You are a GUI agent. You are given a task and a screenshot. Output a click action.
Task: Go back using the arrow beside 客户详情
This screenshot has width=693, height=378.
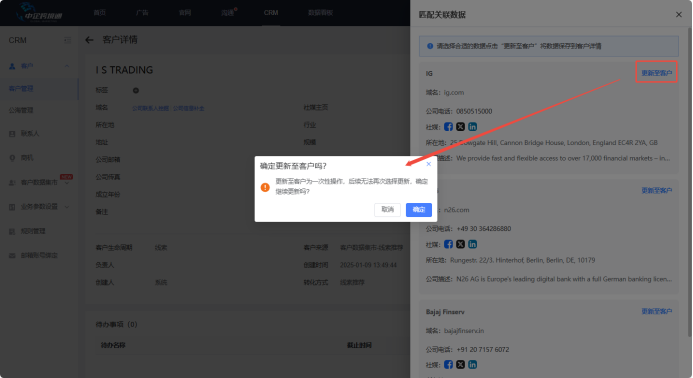click(89, 40)
